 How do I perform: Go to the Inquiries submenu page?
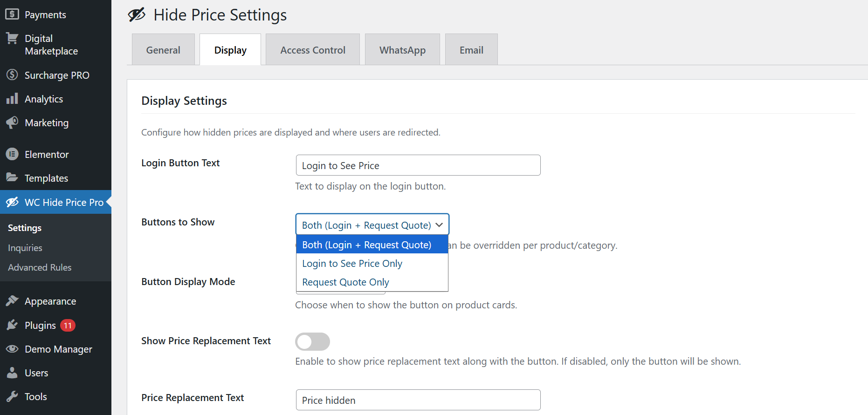(25, 247)
